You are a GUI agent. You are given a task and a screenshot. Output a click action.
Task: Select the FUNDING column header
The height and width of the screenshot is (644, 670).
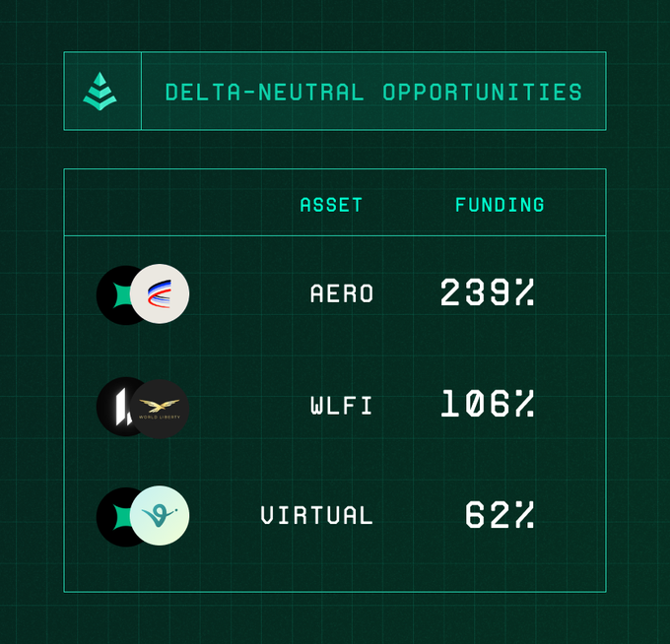tap(500, 205)
